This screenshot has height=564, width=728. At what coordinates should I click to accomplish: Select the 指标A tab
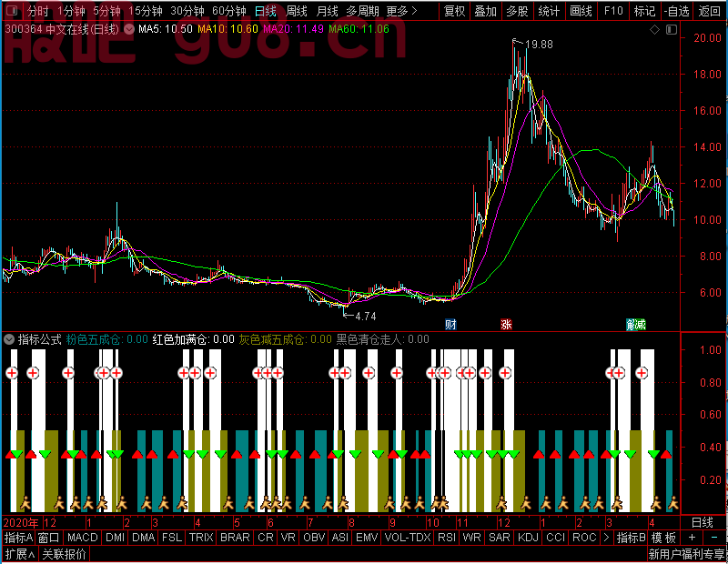point(18,538)
